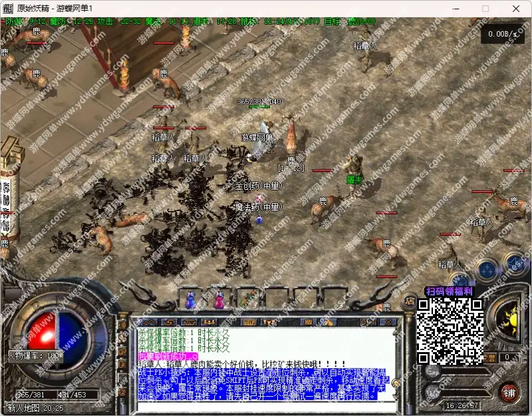Toggle the third-from-bottom chat channel icon left of chat
This screenshot has height=416, width=532.
pos(122,364)
